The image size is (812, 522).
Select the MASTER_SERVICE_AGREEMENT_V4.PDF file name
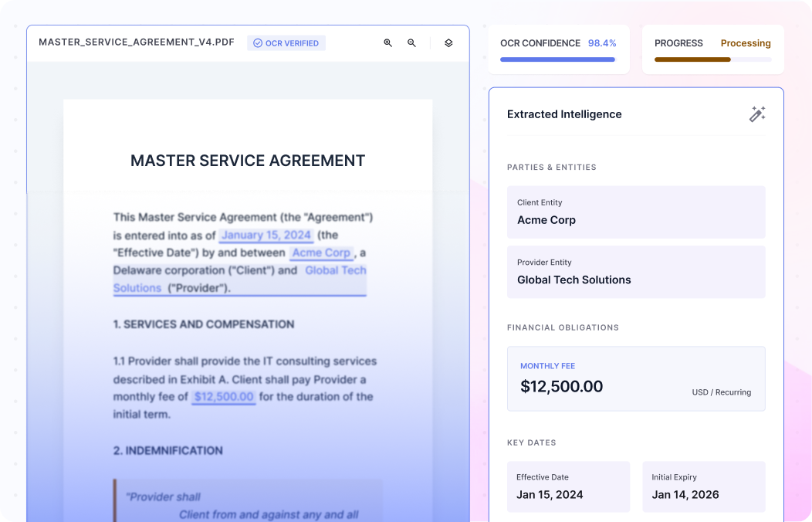136,42
